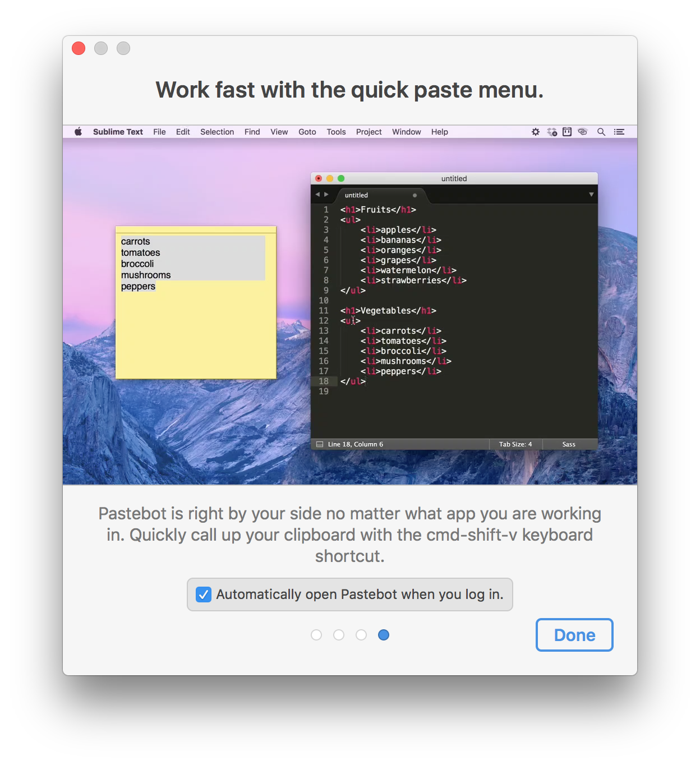The height and width of the screenshot is (765, 700).
Task: Click yellow minimize dot on Sublime window
Action: pos(330,178)
